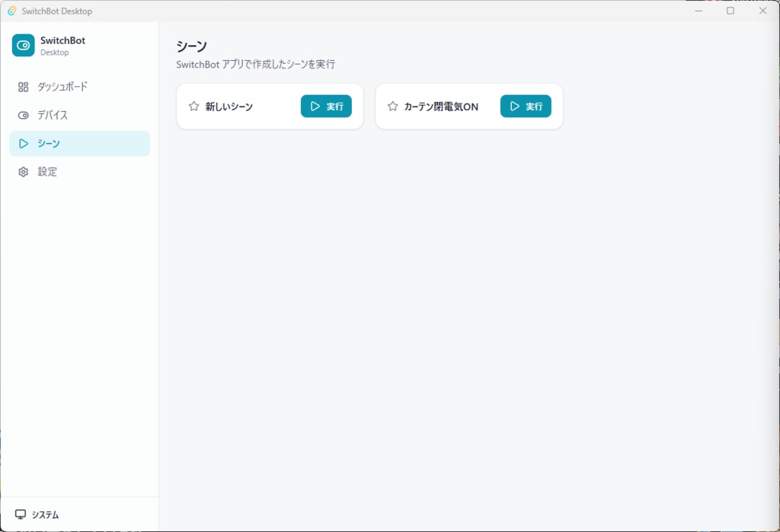The height and width of the screenshot is (532, 780).
Task: Favorite the カーテン閉電気ON scene star
Action: click(392, 107)
